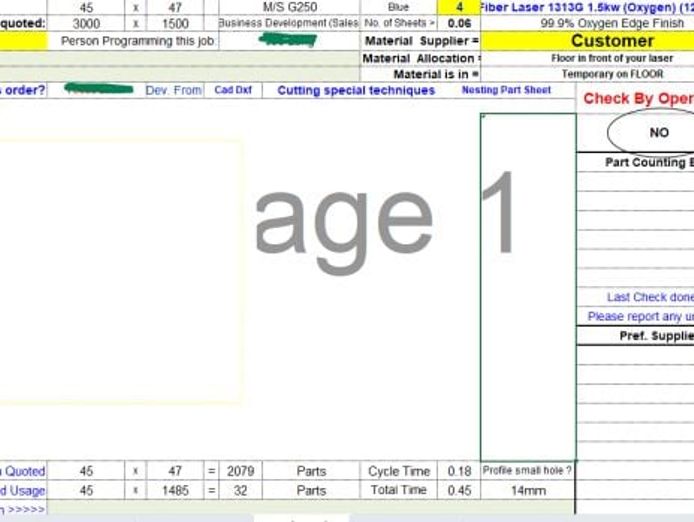This screenshot has width=694, height=522.
Task: Click the Total Time value 0.45
Action: [x=459, y=490]
